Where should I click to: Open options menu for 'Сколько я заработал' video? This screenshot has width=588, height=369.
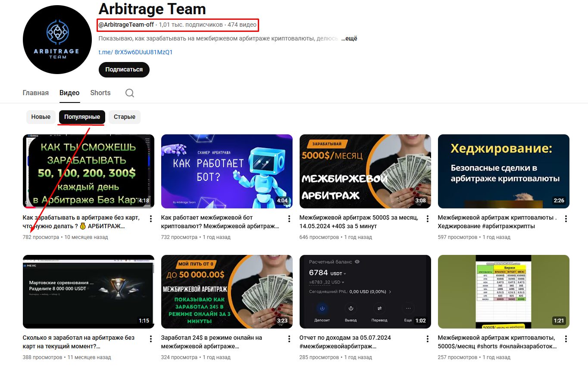click(151, 339)
